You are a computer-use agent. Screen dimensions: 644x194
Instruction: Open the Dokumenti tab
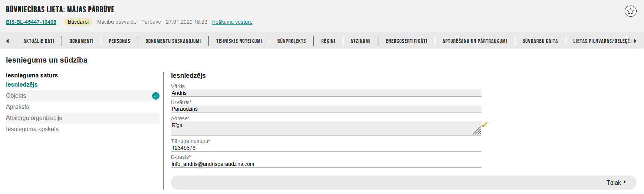pyautogui.click(x=81, y=41)
